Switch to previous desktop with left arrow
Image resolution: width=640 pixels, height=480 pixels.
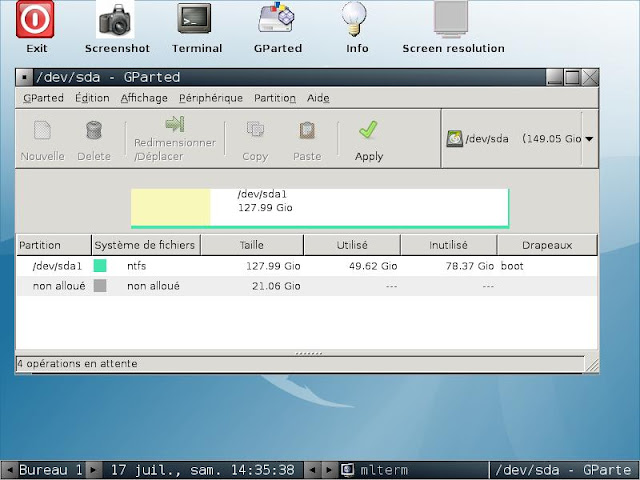click(9, 470)
